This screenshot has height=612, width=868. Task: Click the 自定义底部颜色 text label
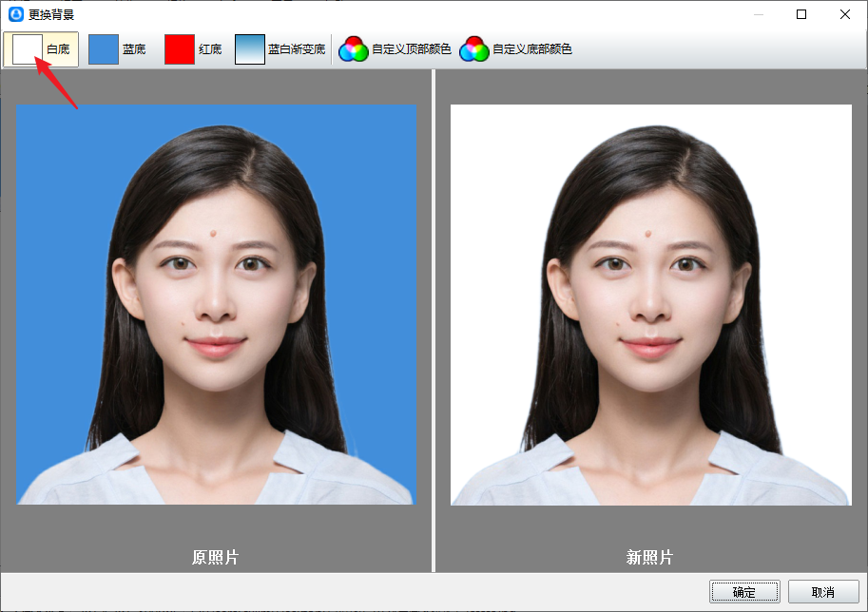click(x=531, y=49)
